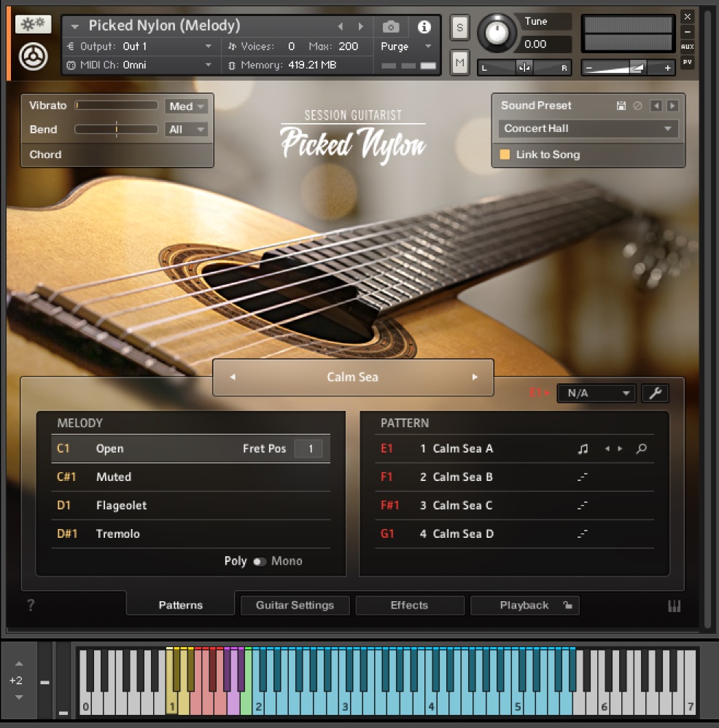Shift keyboard octave up with the arrow
Screen dimensions: 719x728
(x=19, y=663)
